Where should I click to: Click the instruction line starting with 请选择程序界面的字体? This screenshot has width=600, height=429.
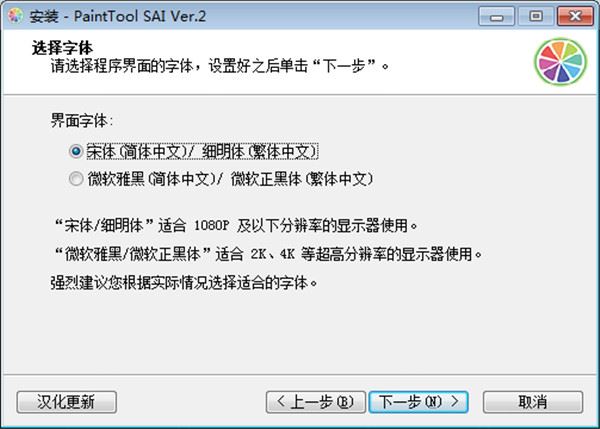pyautogui.click(x=220, y=66)
